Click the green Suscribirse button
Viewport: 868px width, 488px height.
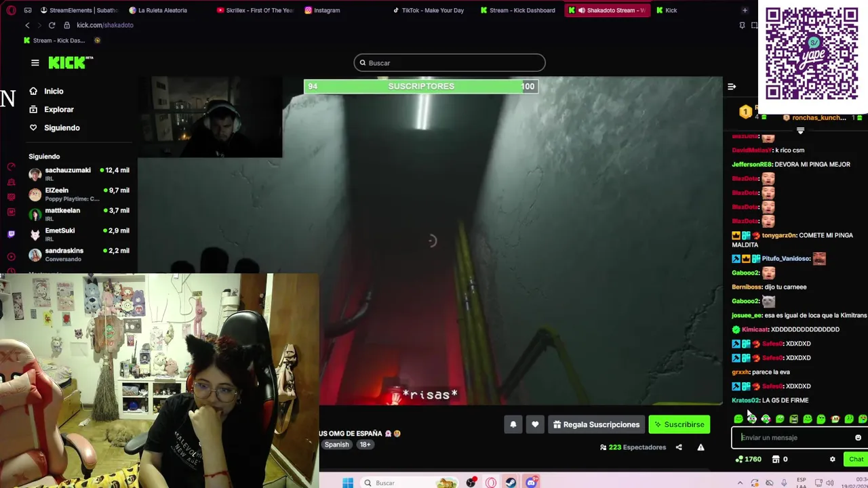[x=679, y=425]
